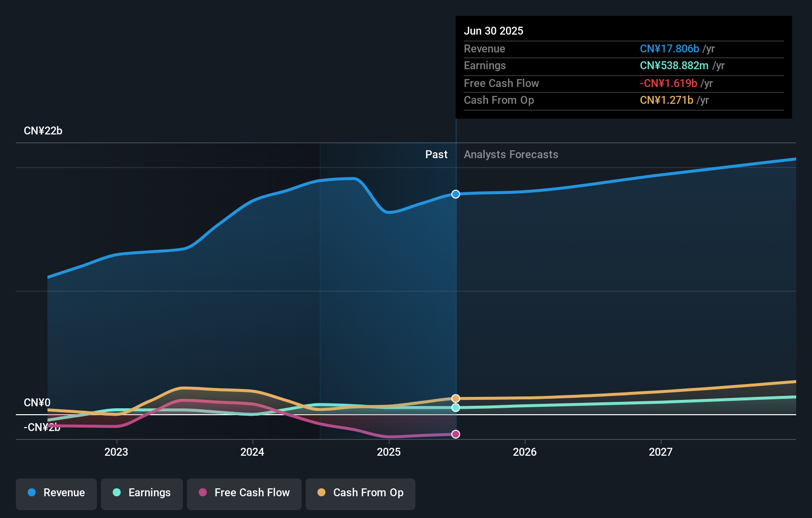Click the Earnings data point marker on chart
Screen dimensions: 812x518
point(455,407)
